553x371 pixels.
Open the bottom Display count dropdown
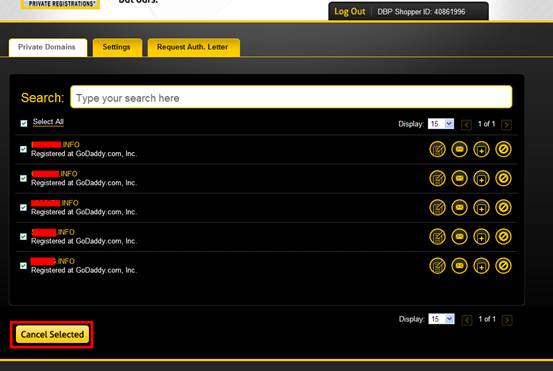pyautogui.click(x=441, y=319)
